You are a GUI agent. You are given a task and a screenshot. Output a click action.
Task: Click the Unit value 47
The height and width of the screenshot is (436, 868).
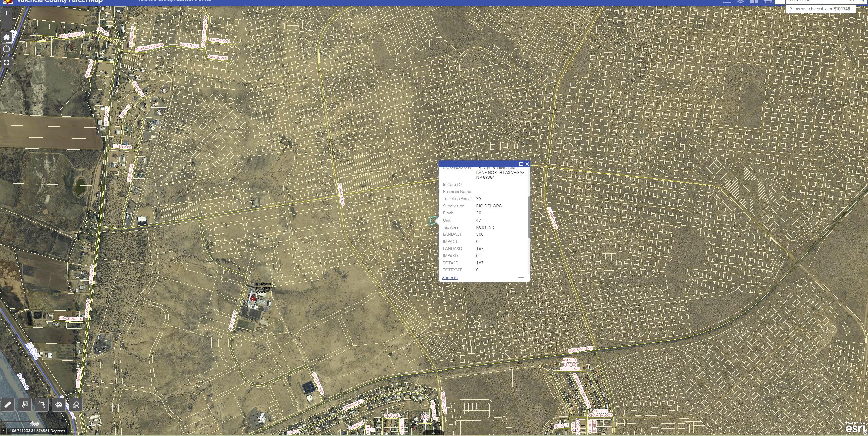(x=478, y=220)
